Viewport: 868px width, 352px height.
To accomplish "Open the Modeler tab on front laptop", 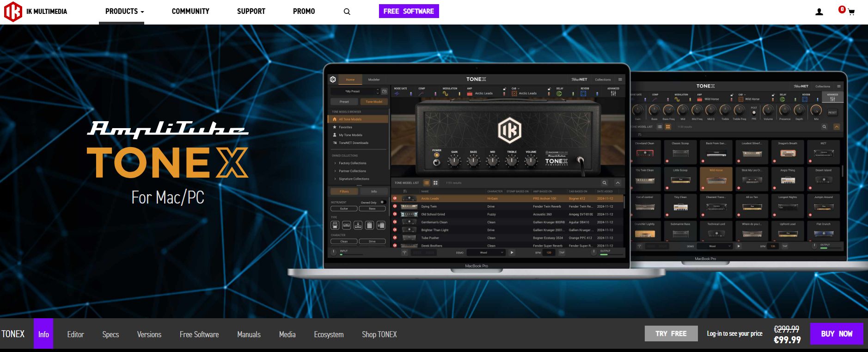I will tap(374, 80).
